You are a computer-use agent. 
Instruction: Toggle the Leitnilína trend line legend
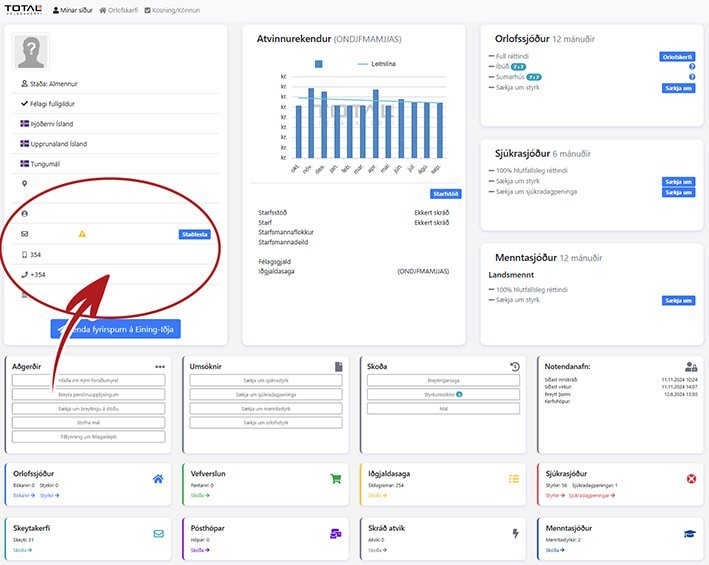tap(378, 63)
